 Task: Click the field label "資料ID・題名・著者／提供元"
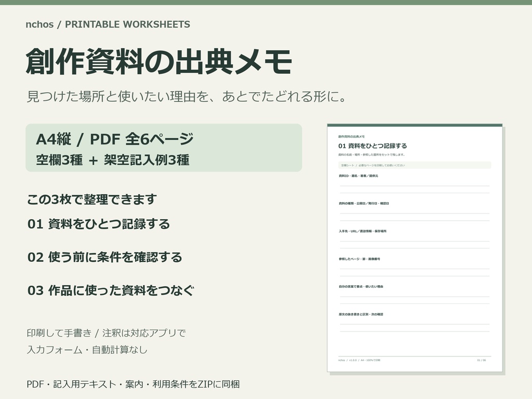tap(358, 176)
